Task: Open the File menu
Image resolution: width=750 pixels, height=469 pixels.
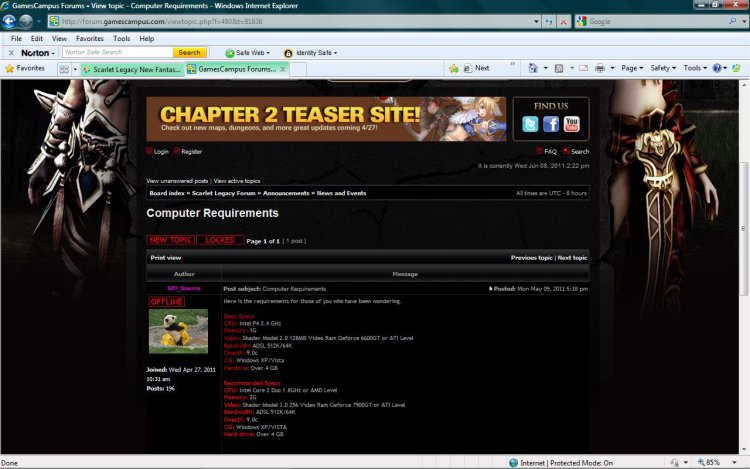Action: point(16,39)
